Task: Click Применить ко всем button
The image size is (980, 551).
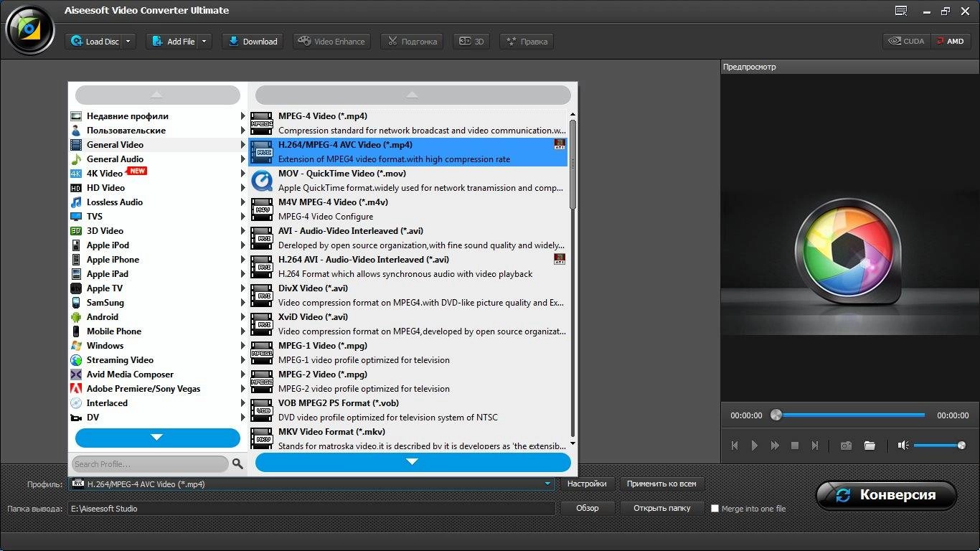Action: pos(662,484)
